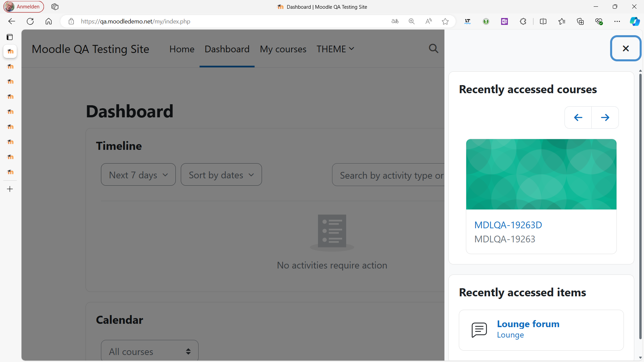Screen dimensions: 644x362
Task: Click the Lounge forum chat icon
Action: [479, 330]
